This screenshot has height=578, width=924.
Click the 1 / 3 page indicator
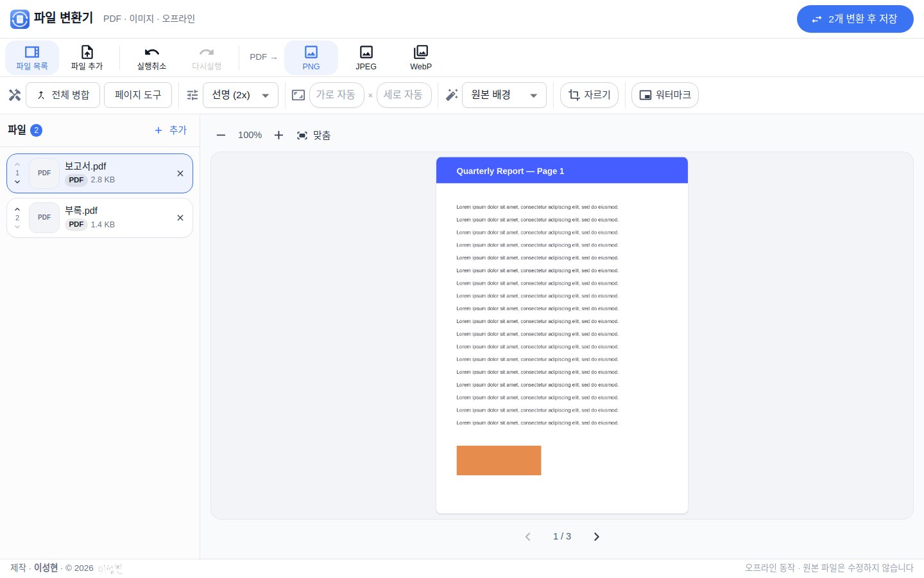562,537
